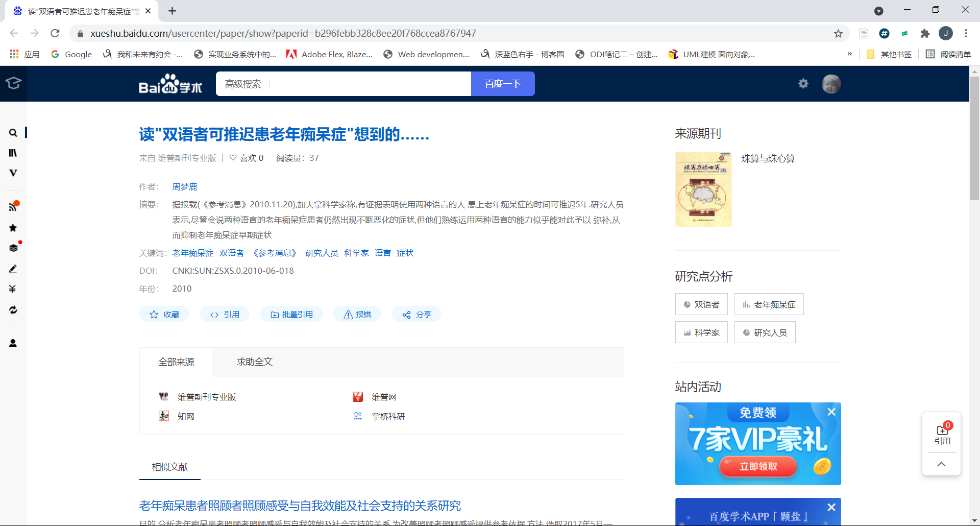Viewport: 980px width, 526px height.
Task: Click the floating 引用 cart widget
Action: pos(942,434)
